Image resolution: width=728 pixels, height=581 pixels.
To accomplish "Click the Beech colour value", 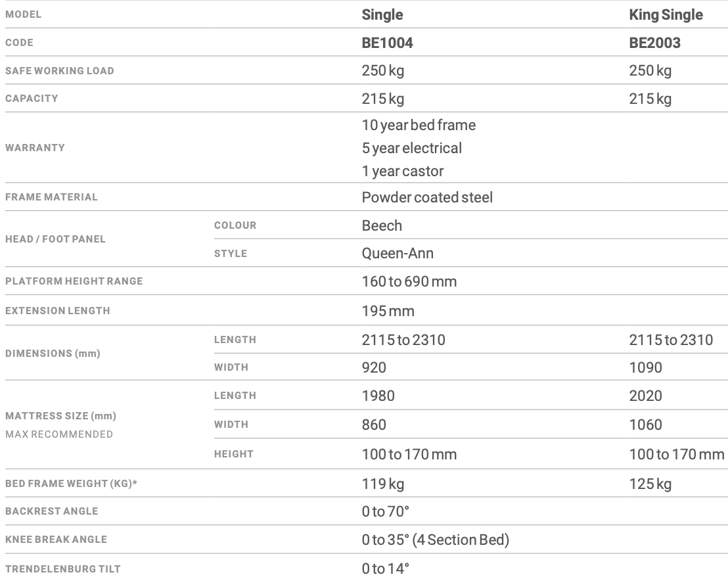I will [382, 225].
